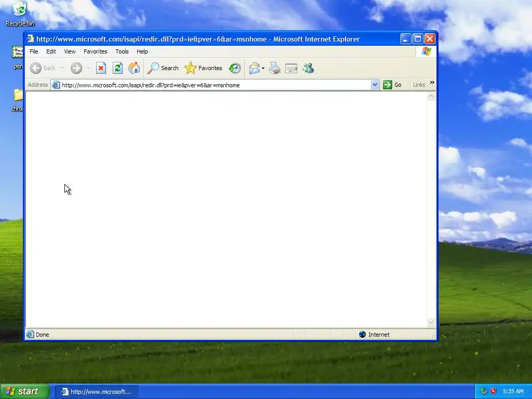
Task: Open the View menu
Action: [x=70, y=51]
